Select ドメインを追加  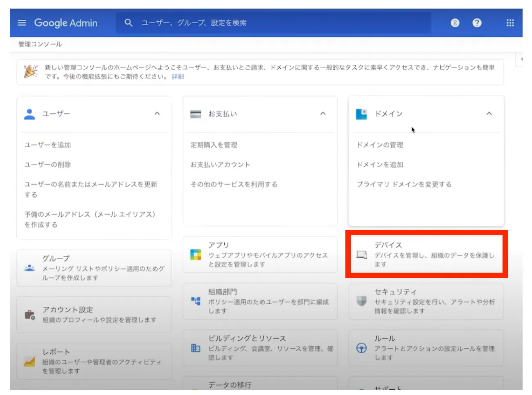[x=380, y=164]
